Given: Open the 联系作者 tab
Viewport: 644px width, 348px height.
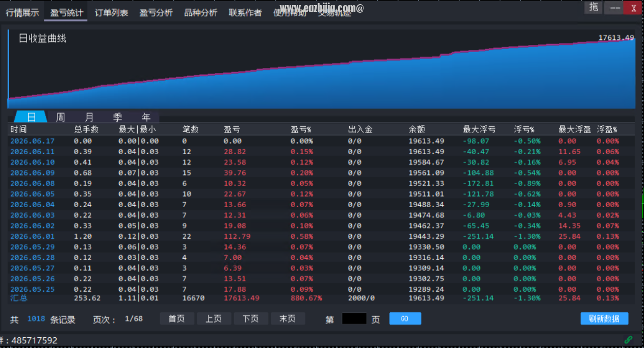Looking at the screenshot, I should (245, 13).
